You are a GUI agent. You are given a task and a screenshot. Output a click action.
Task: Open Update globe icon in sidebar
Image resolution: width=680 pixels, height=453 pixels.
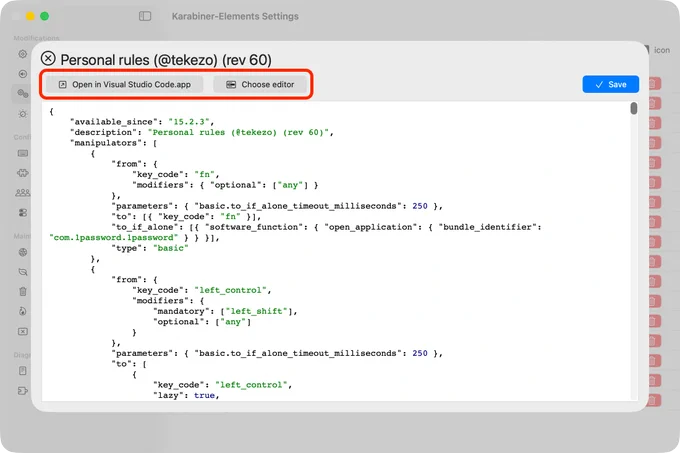23,252
